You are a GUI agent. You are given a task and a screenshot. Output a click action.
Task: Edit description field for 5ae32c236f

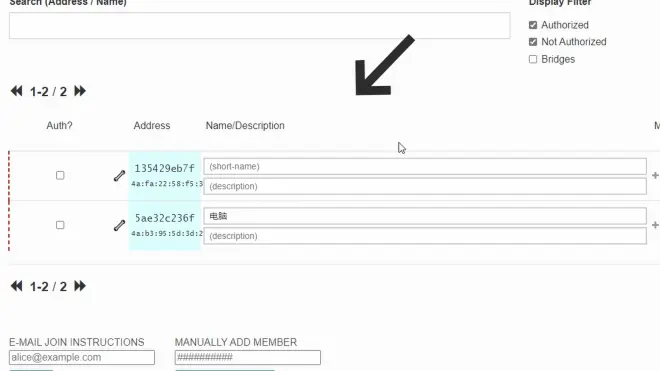pyautogui.click(x=425, y=236)
